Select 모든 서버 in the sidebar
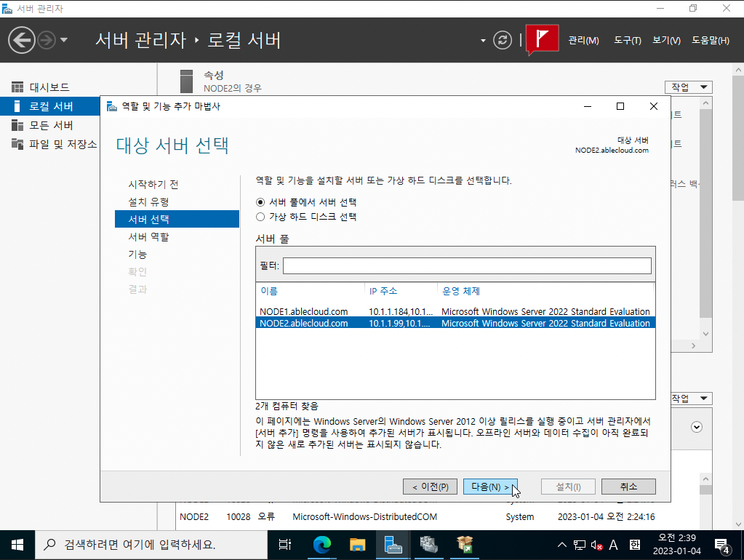Screen dimensions: 744x560 pos(50,125)
